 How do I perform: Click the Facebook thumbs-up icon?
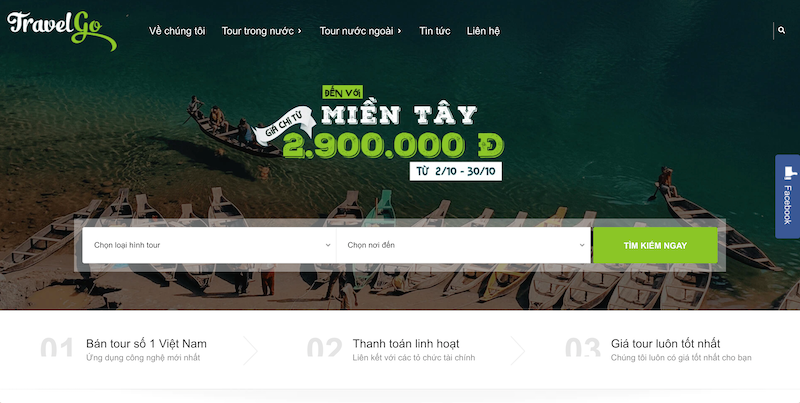789,172
